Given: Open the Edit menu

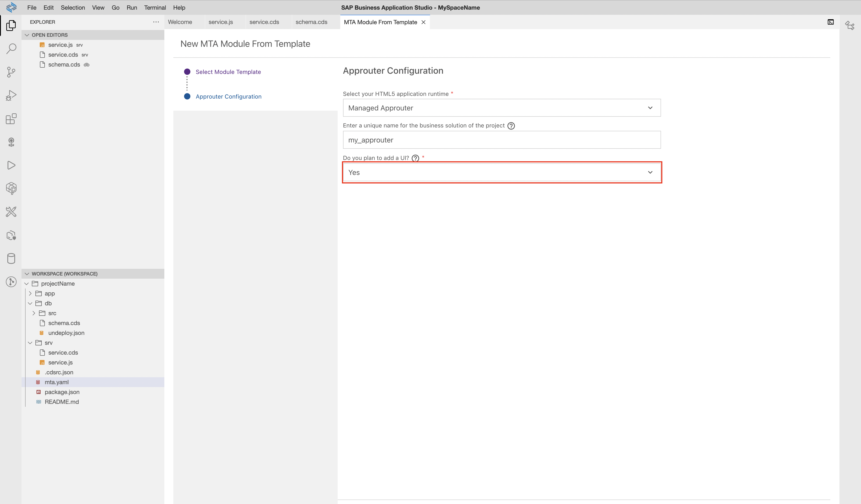Looking at the screenshot, I should [48, 8].
